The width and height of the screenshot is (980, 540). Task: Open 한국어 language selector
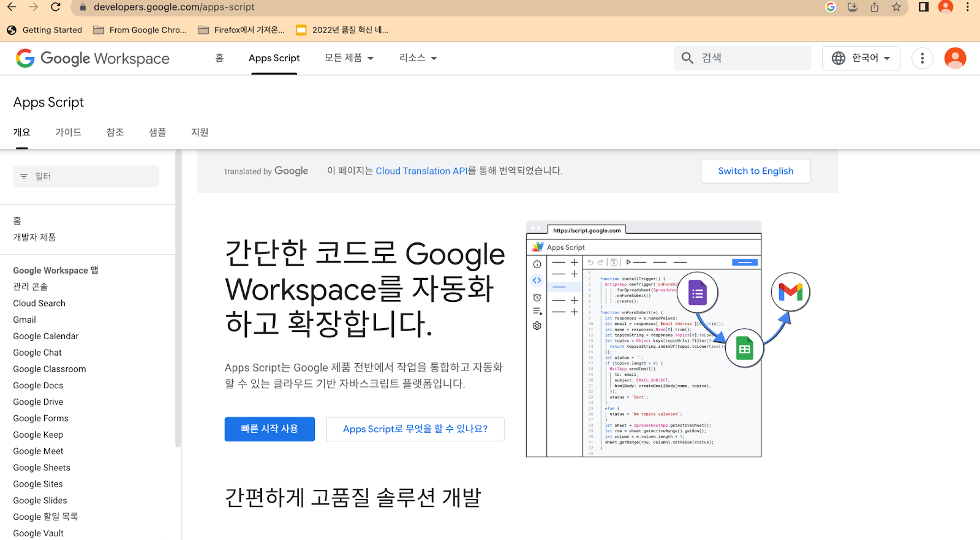coord(861,58)
